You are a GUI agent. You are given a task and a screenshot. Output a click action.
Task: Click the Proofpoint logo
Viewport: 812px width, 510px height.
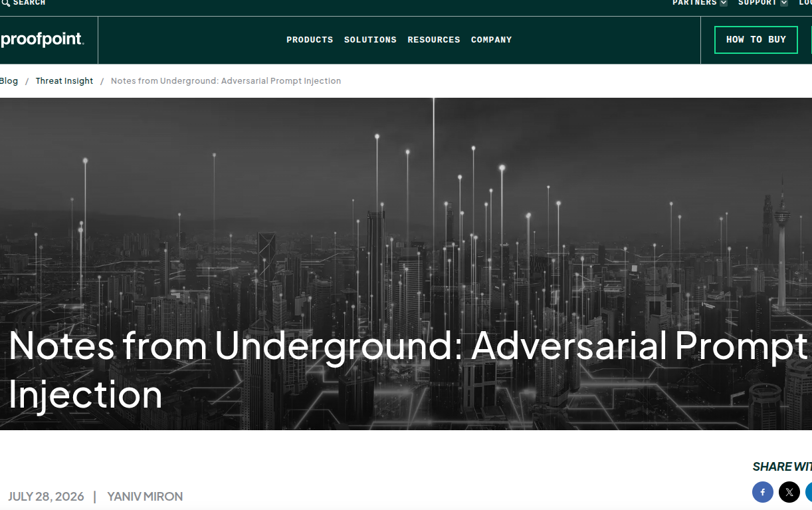(x=42, y=40)
